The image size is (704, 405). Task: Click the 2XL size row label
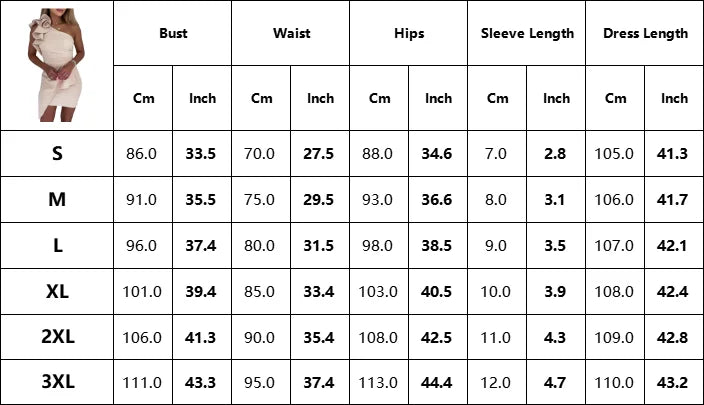coord(57,337)
